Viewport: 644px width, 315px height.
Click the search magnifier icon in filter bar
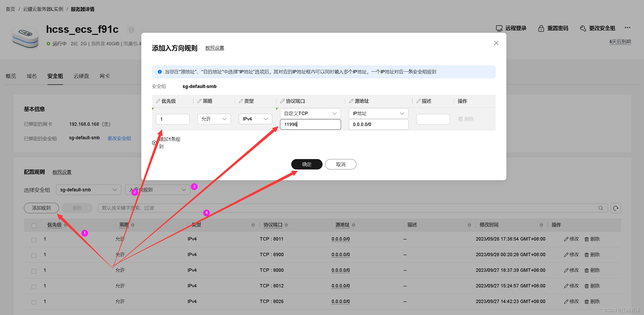(601, 208)
